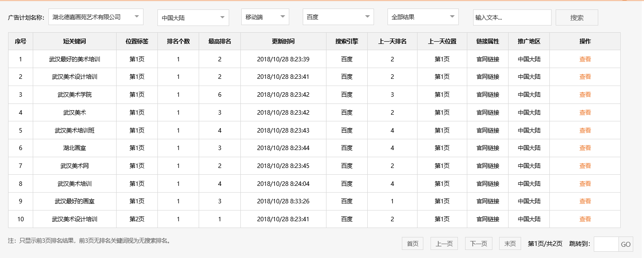Open the 全部结果 results filter dropdown
Screen dimensions: 644x258
(422, 17)
